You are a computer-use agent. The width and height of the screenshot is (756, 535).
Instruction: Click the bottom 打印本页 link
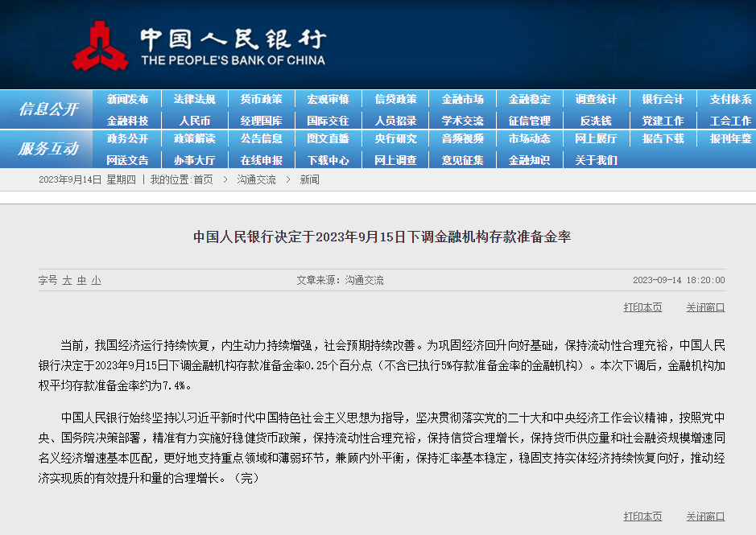coord(642,516)
